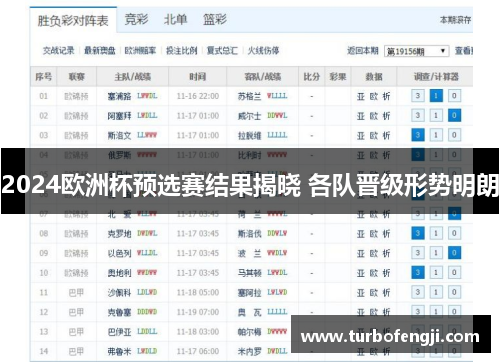Click home team 巴伊亚 in row 13
500x362 pixels.
[119, 332]
